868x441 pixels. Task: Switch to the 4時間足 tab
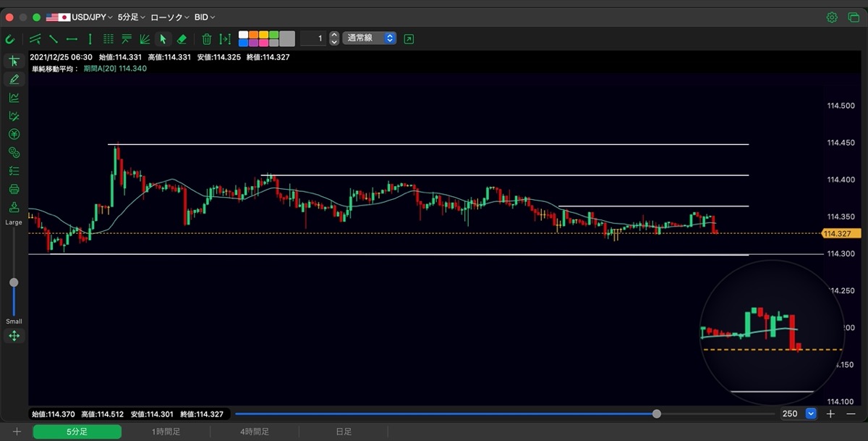pyautogui.click(x=255, y=432)
